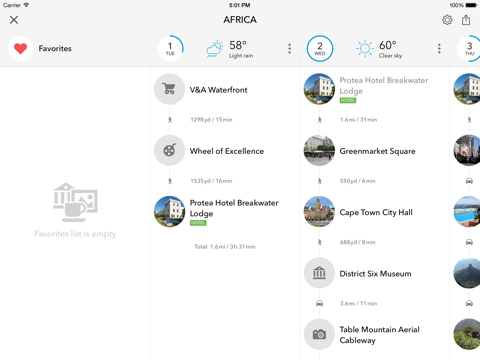This screenshot has height=360, width=480.
Task: Tap the District Six Museum building icon
Action: coord(319,273)
